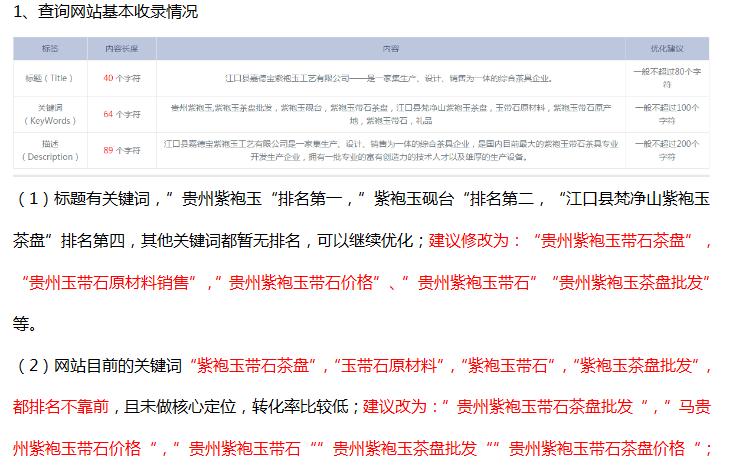Click the red "40" character count
Viewport: 733px width, 473px height.
(108, 77)
